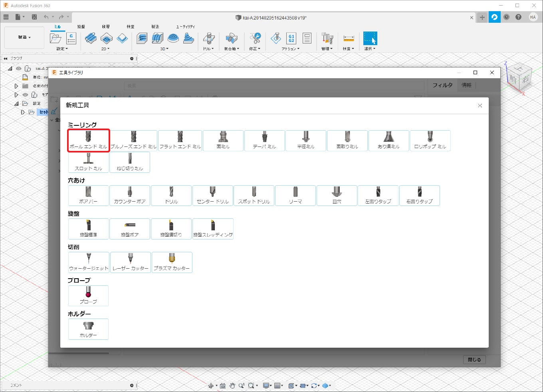Close the 新規工具 dialog
The width and height of the screenshot is (543, 392).
pyautogui.click(x=480, y=106)
